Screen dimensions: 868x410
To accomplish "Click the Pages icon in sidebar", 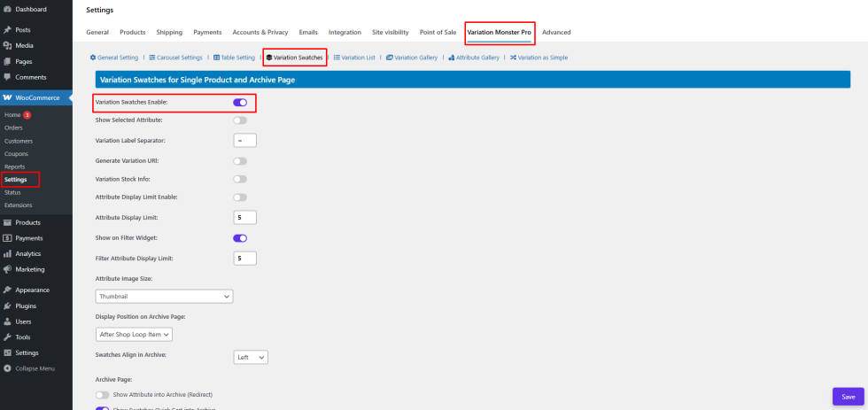I will (7, 61).
